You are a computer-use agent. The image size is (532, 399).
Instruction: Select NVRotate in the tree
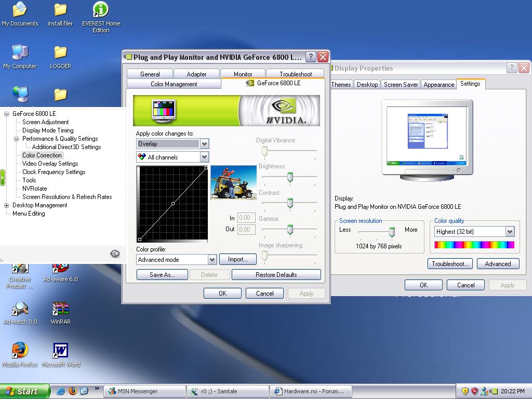[x=35, y=189]
